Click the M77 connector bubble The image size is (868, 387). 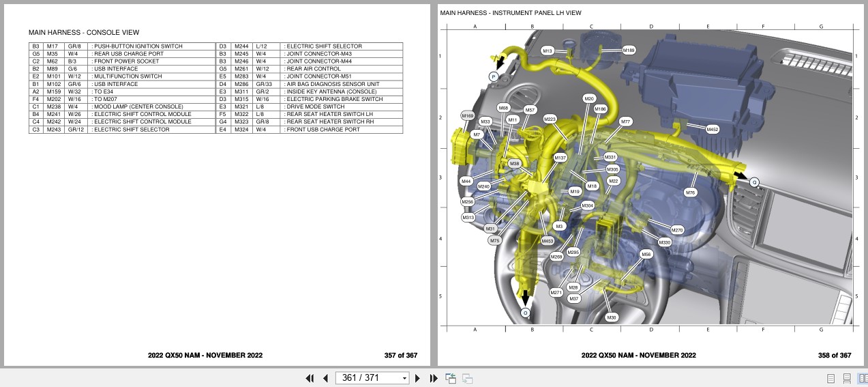[x=625, y=121]
